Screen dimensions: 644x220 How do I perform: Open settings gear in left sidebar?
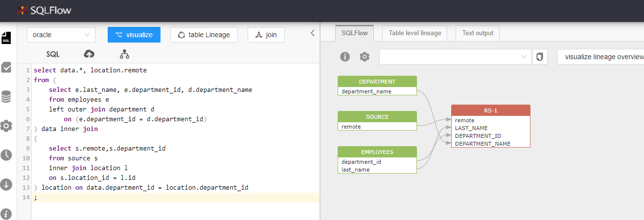(x=6, y=126)
